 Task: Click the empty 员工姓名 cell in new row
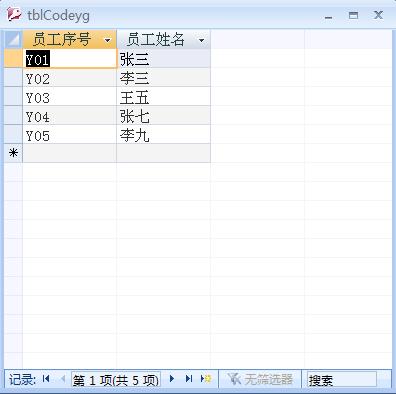point(164,153)
